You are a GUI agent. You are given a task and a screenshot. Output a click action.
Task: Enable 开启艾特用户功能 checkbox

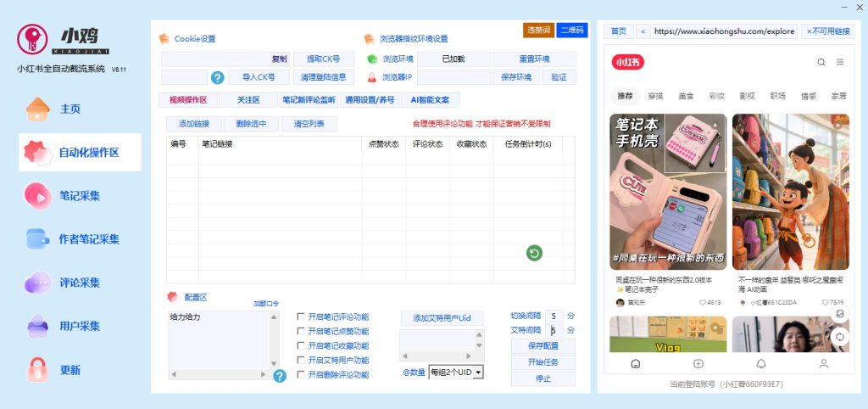(x=301, y=361)
